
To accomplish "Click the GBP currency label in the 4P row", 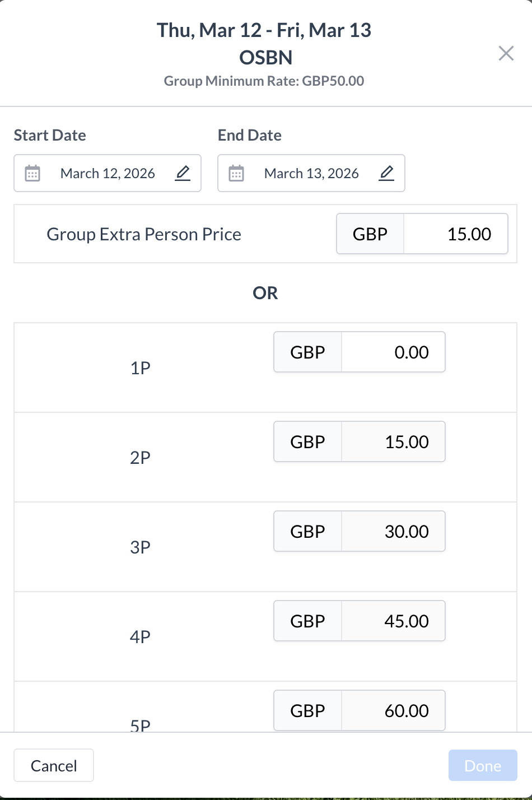I will [307, 621].
